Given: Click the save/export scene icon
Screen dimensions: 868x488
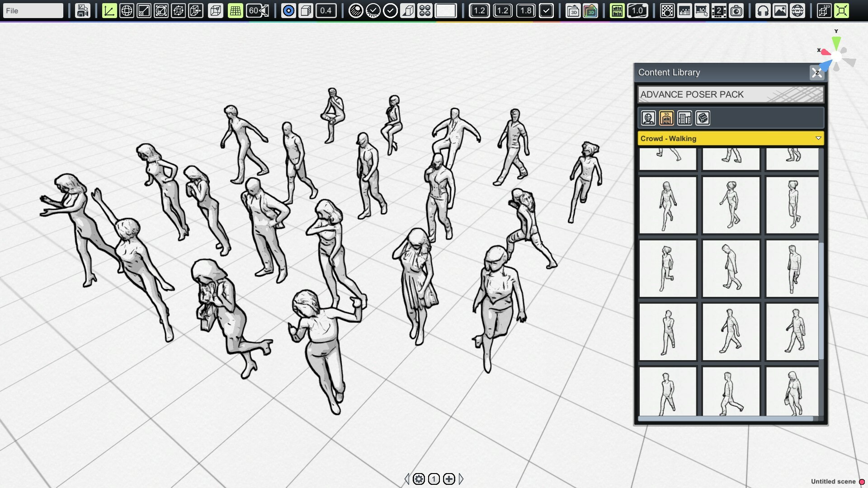Looking at the screenshot, I should (x=82, y=10).
